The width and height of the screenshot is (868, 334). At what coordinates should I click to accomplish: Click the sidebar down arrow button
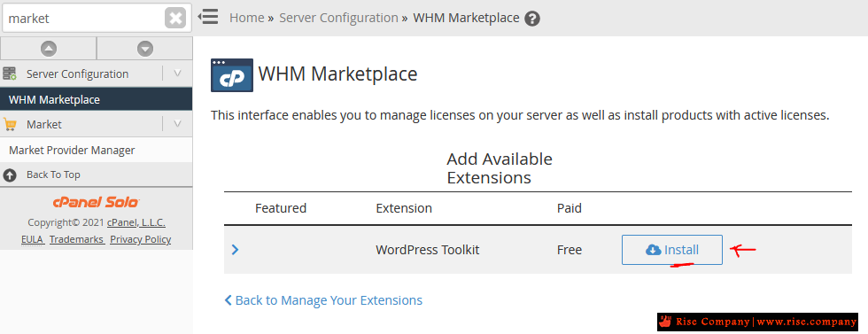pos(145,49)
